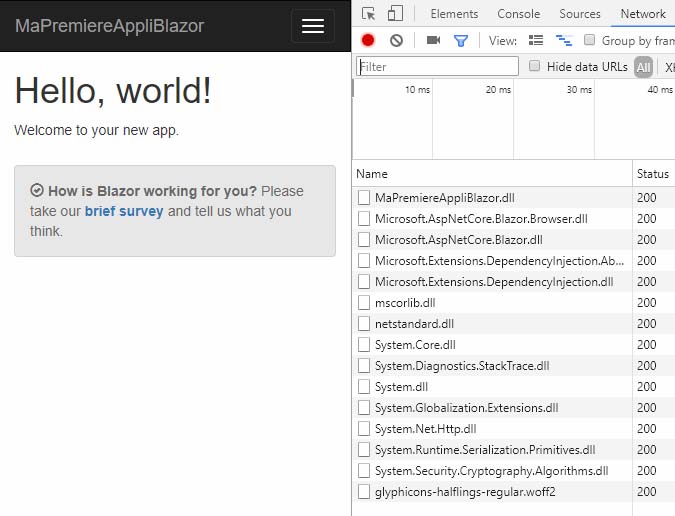Show the overview waterfall view icon
This screenshot has width=675, height=516.
pyautogui.click(x=564, y=40)
